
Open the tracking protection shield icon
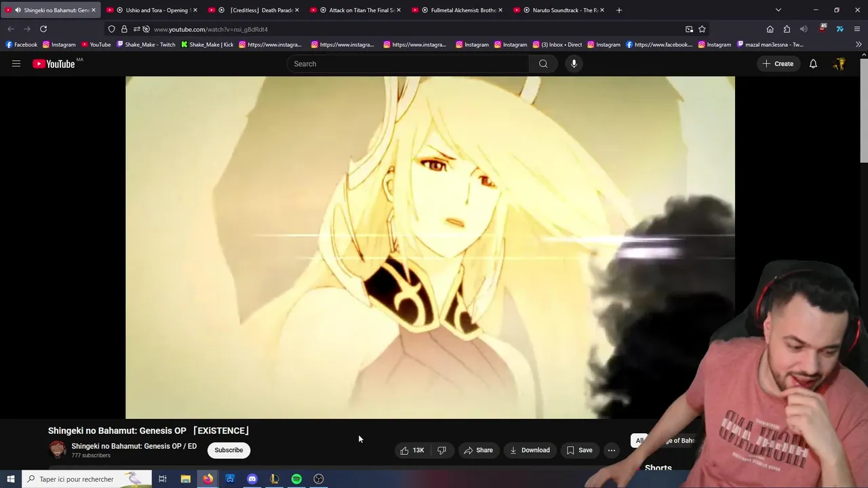112,29
